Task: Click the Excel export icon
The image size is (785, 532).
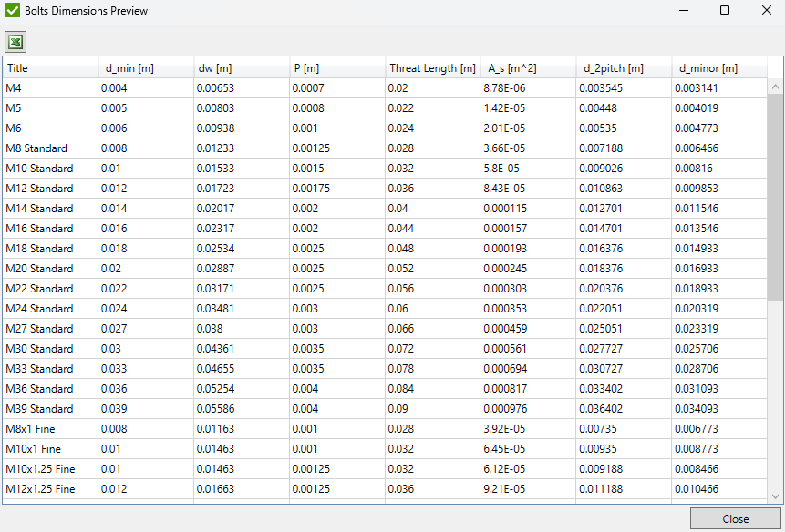Action: 15,41
